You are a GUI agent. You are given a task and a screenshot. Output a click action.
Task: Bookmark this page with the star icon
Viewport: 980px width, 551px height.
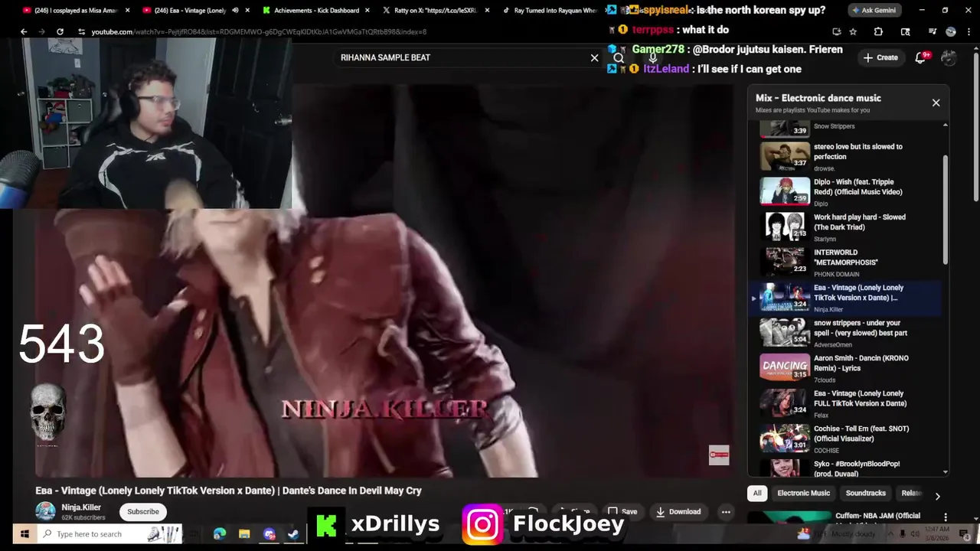pos(853,31)
